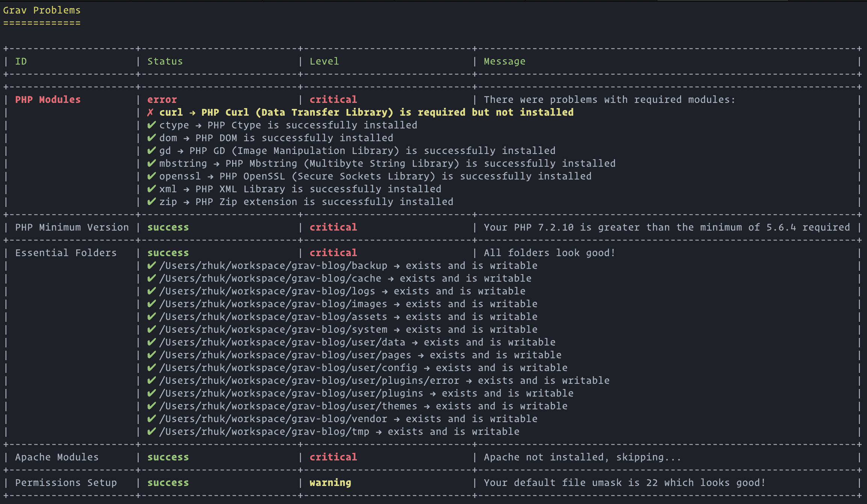Screen dimensions: 867x504
Task: Click 'PHP OpenSSL (Secure Sockets Library)' text
Action: [x=327, y=176]
